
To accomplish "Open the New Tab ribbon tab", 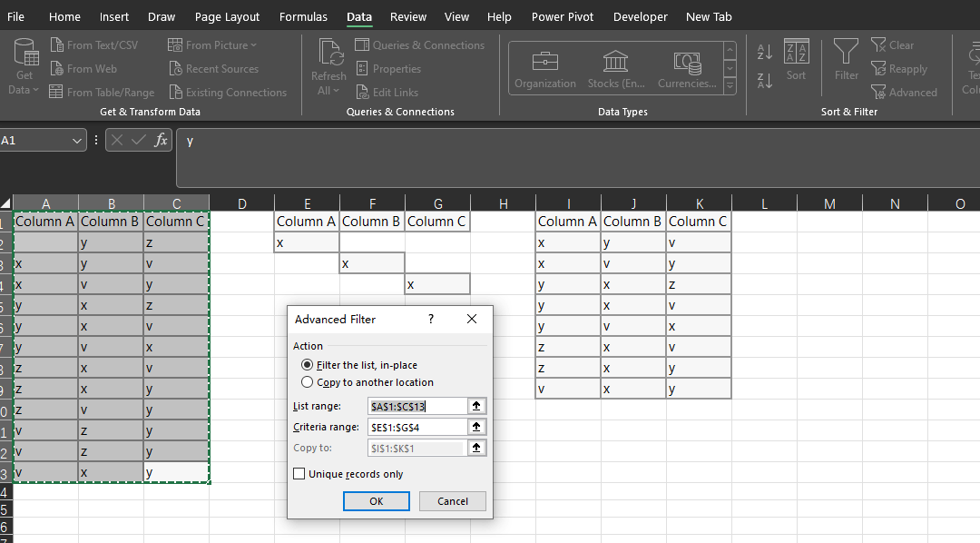I will (x=709, y=17).
